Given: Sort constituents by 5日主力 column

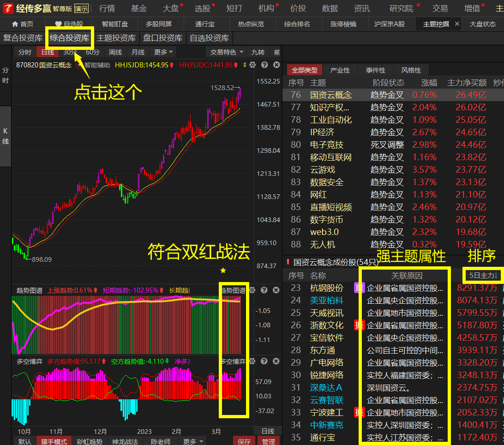Looking at the screenshot, I should [483, 276].
